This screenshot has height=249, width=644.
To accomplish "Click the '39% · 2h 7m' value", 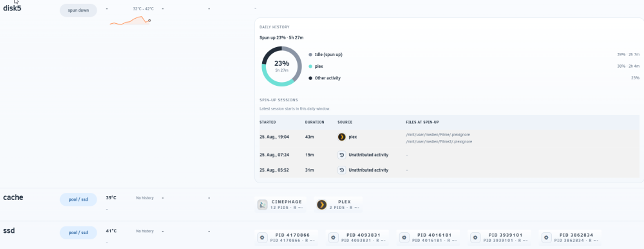I will point(628,54).
